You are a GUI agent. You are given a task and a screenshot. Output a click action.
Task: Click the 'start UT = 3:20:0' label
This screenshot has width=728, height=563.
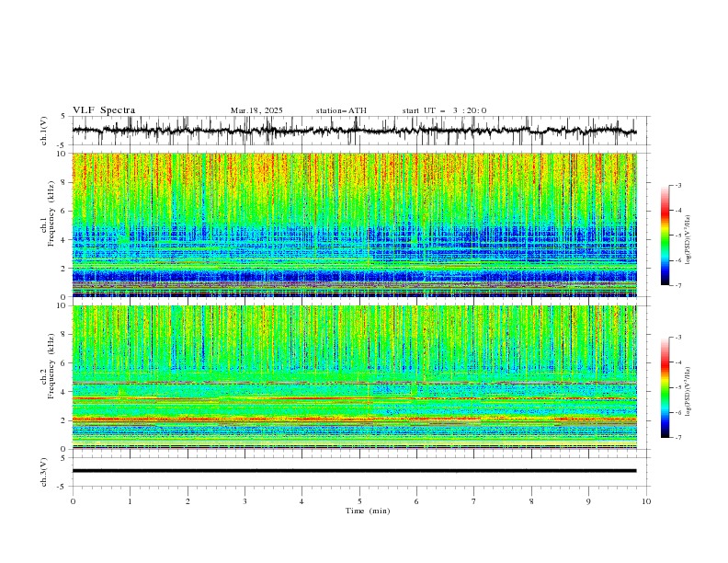point(444,110)
